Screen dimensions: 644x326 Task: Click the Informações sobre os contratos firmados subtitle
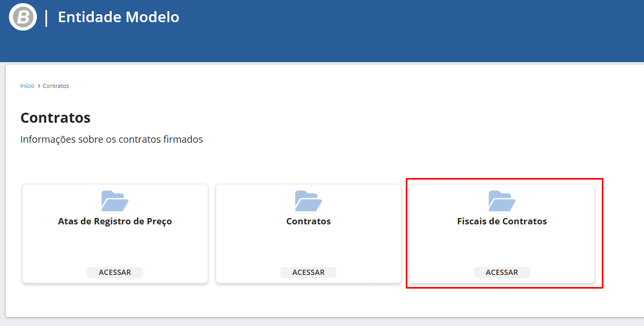click(111, 140)
